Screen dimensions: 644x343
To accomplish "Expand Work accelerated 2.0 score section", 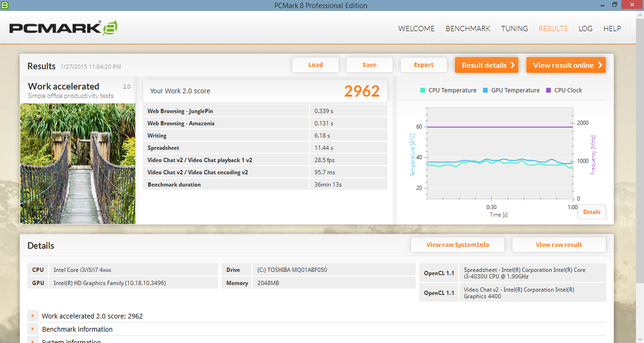I will pos(33,316).
